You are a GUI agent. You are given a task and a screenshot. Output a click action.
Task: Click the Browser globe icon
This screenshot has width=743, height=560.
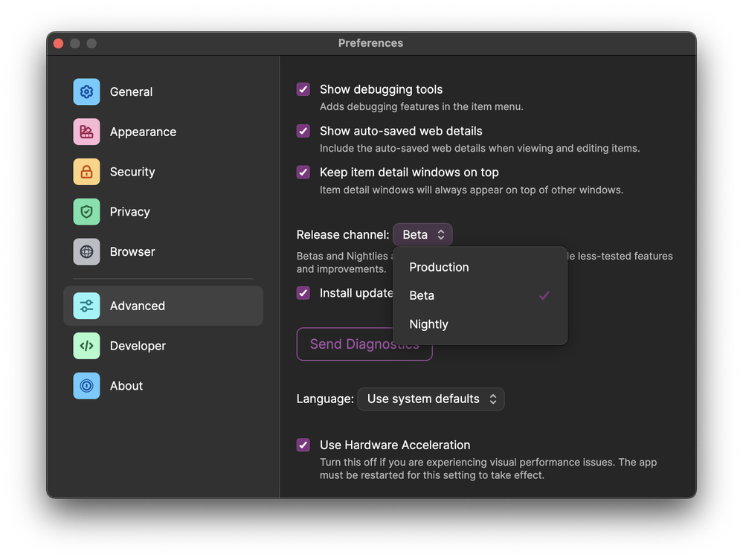[86, 251]
